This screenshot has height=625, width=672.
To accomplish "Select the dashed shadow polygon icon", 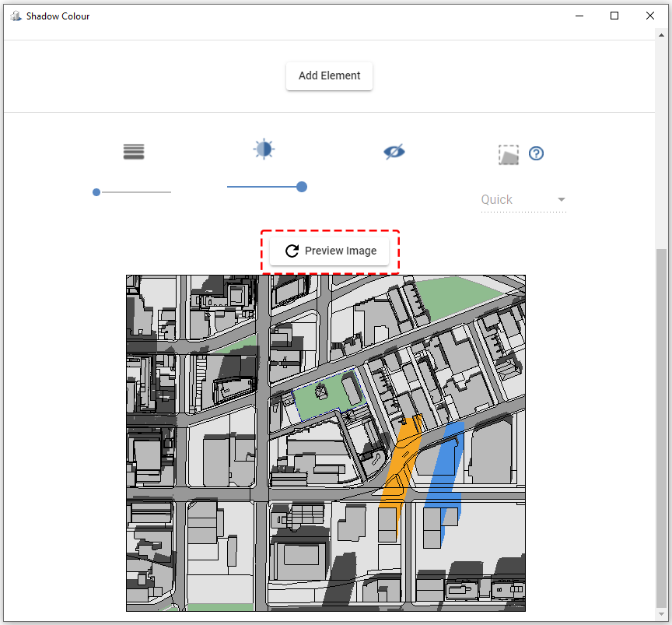I will tap(509, 154).
